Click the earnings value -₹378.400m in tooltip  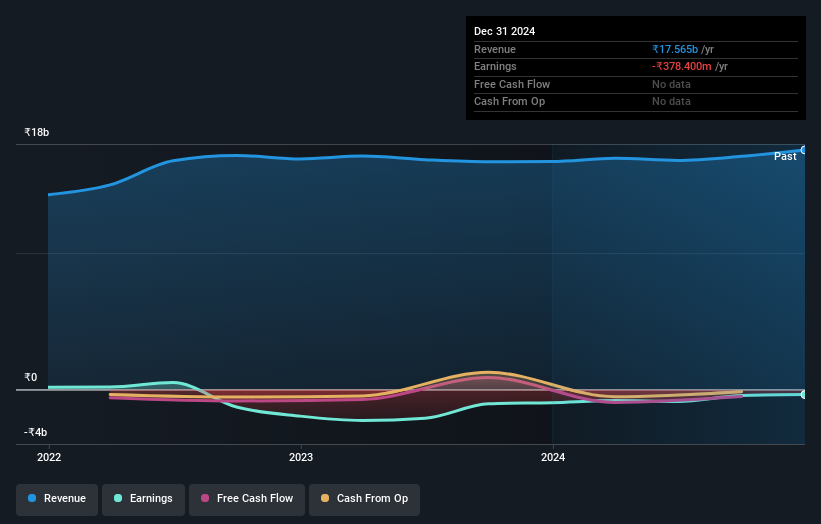point(682,66)
